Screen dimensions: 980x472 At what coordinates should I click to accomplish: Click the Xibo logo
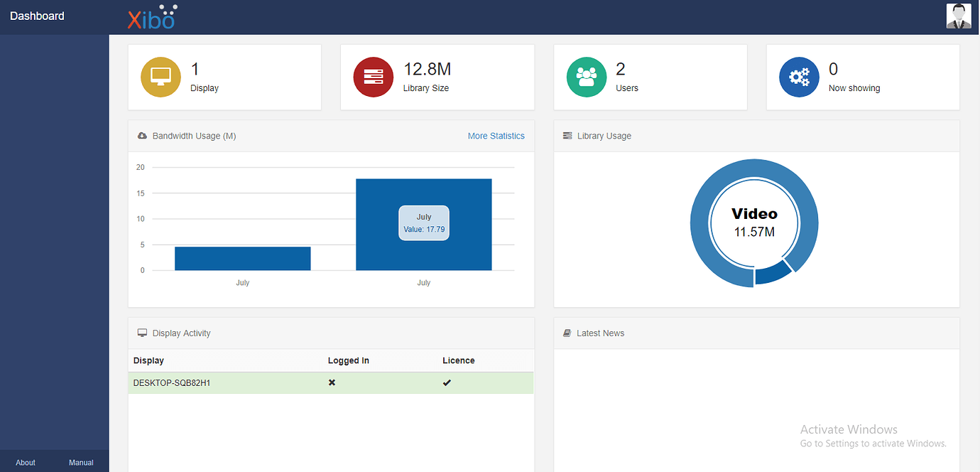(152, 18)
